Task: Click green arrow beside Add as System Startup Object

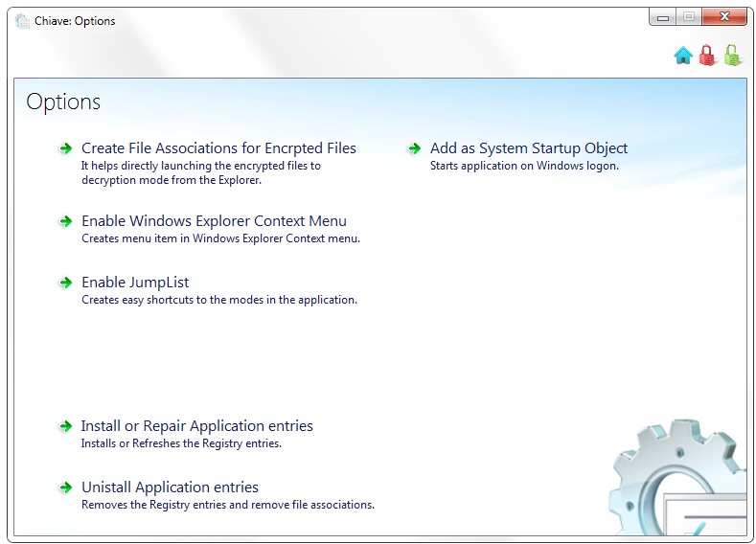Action: pos(414,148)
